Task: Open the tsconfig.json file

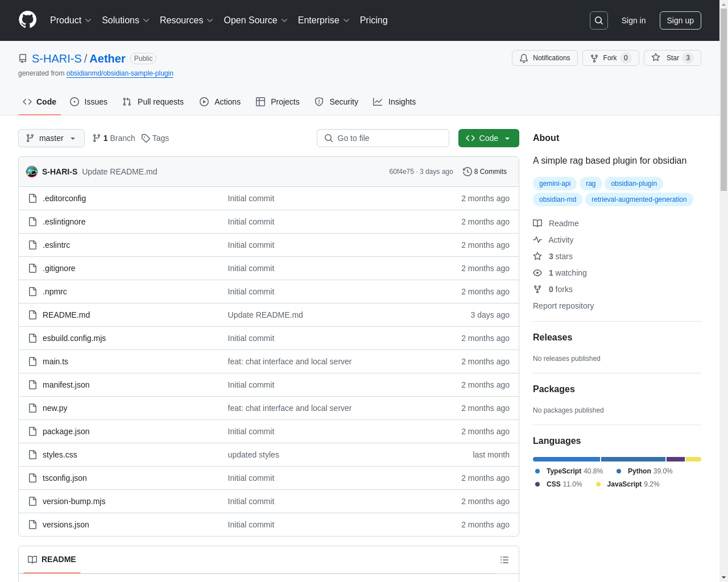Action: point(65,478)
